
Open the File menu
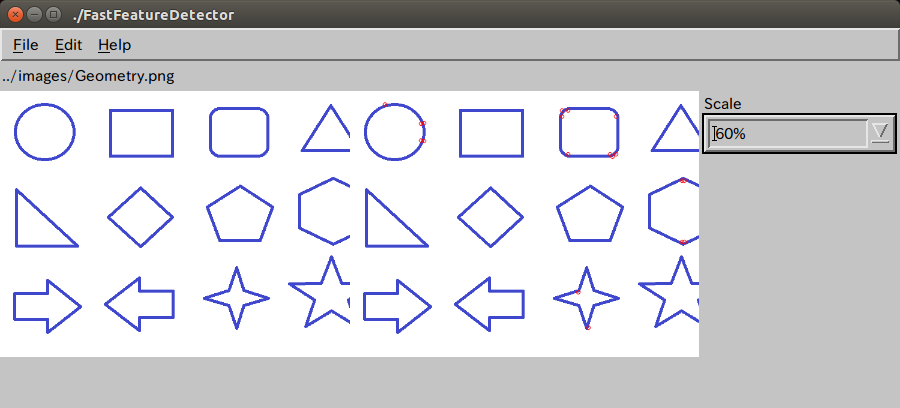pos(26,45)
